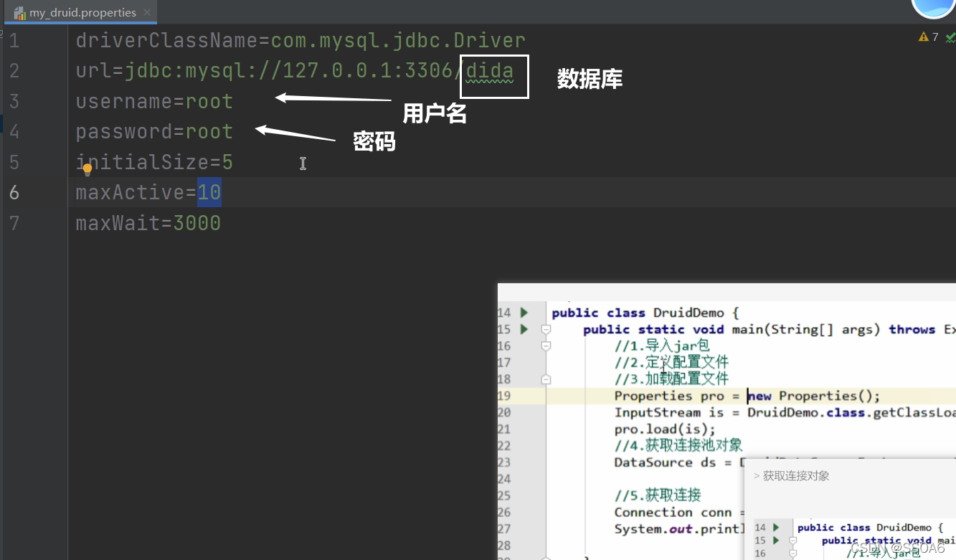Click comment //4.获取连接池对象
The image size is (956, 560).
coord(678,445)
